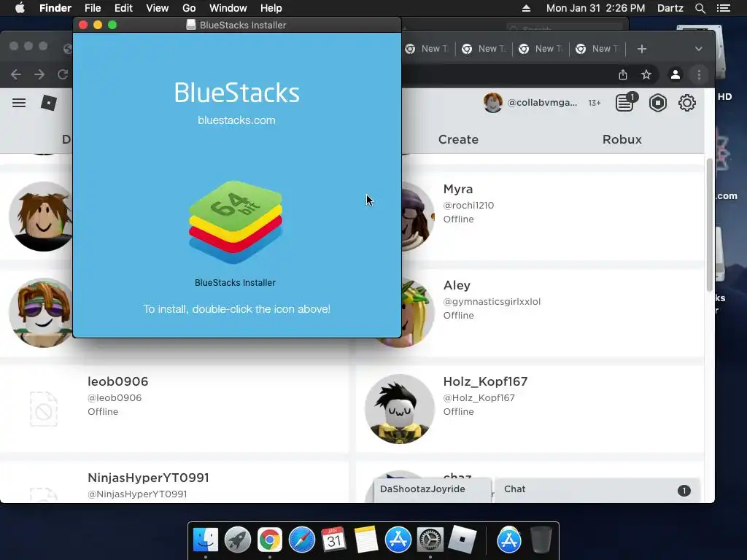Screen dimensions: 747x560
Task: Click the collabvmga profile avatar
Action: 492,102
